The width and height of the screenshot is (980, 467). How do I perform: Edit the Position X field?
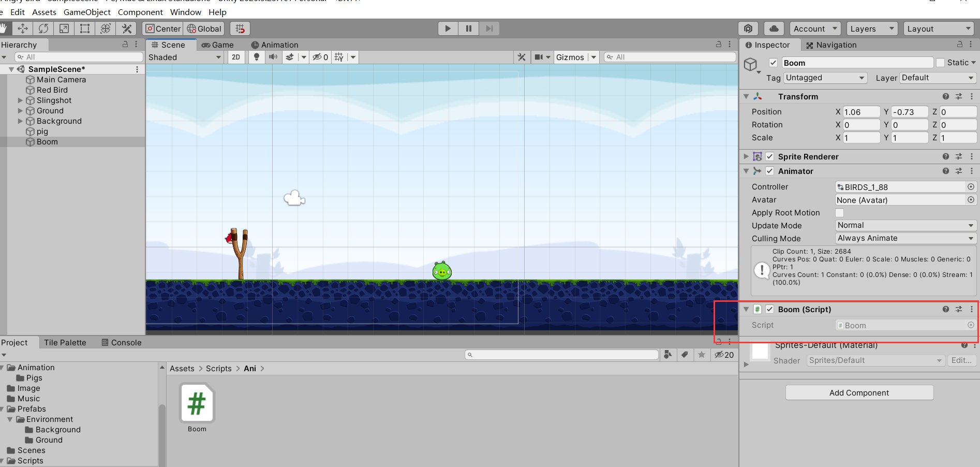coord(861,112)
